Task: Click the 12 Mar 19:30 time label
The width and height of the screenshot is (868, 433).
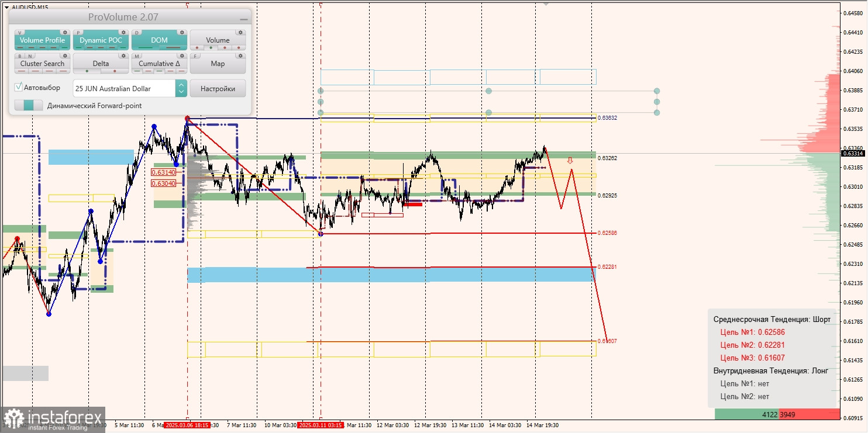Action: pos(431,425)
